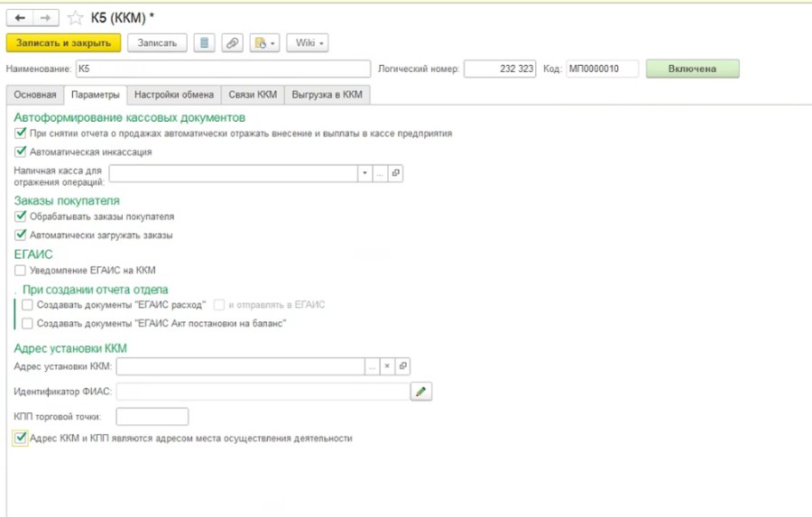The image size is (812, 517).
Task: Open the Wiki dropdown menu
Action: click(x=308, y=43)
